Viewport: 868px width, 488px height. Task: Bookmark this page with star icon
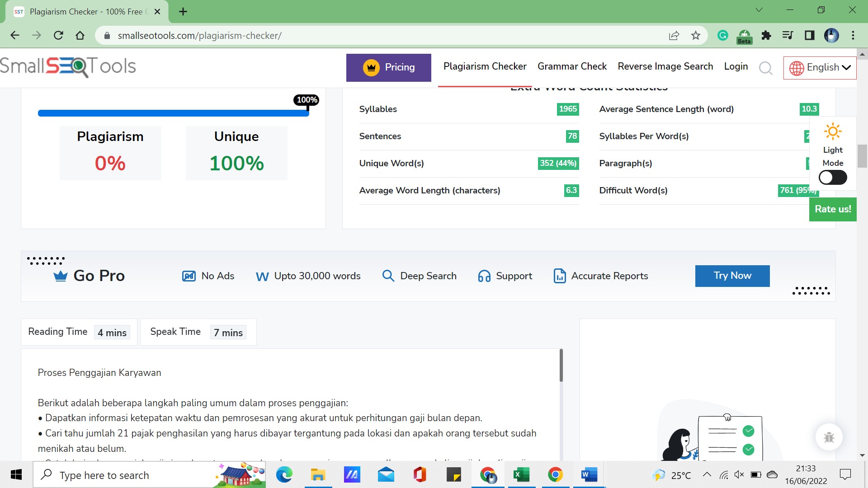coord(696,35)
